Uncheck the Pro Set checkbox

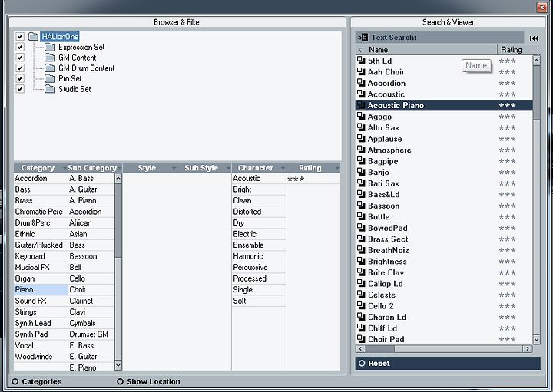point(20,78)
